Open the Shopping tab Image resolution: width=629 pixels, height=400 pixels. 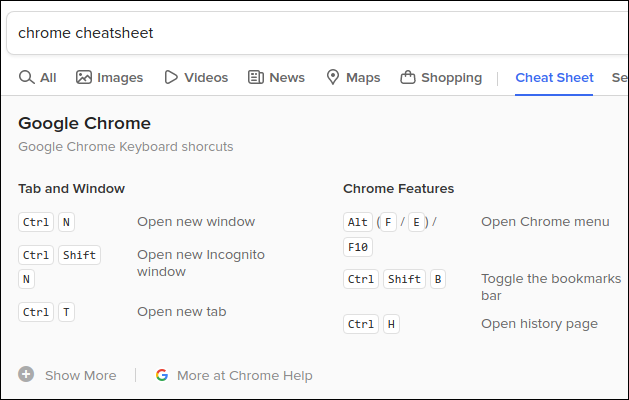click(441, 77)
